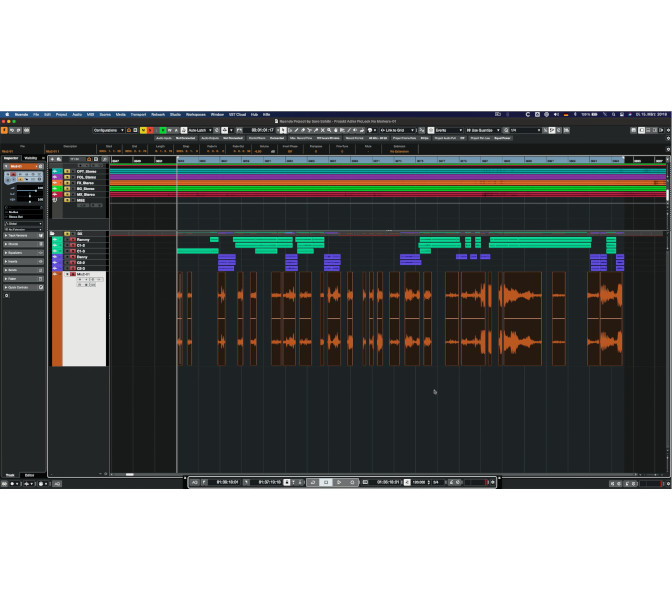Viewport: 672px width, 600px height.
Task: Open the File menu
Action: pos(36,115)
